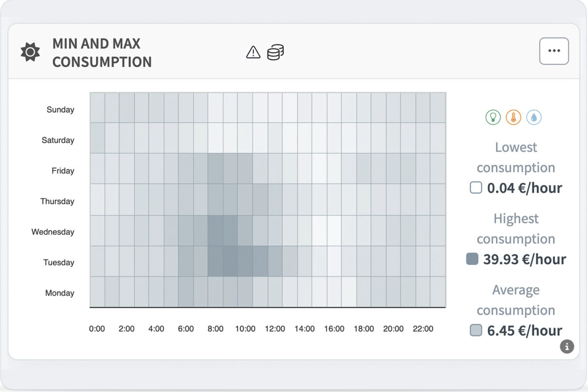Expand the widget options via ellipsis button
The height and width of the screenshot is (392, 588).
click(x=554, y=50)
